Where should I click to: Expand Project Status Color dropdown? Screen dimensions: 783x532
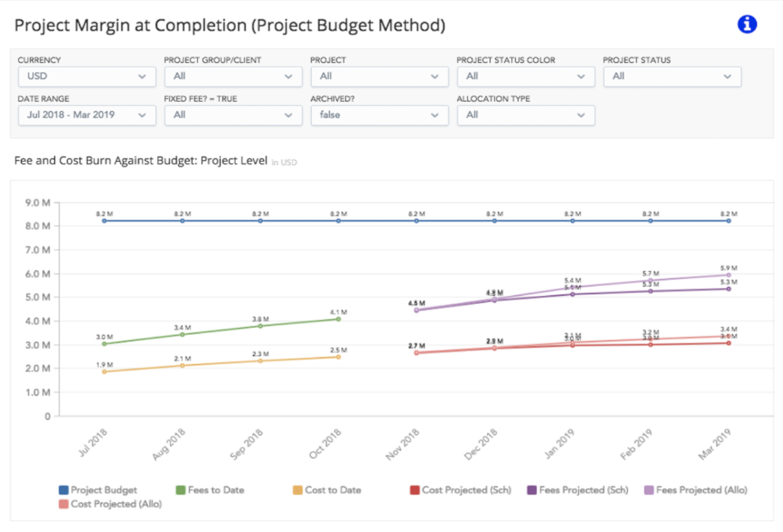(x=526, y=77)
